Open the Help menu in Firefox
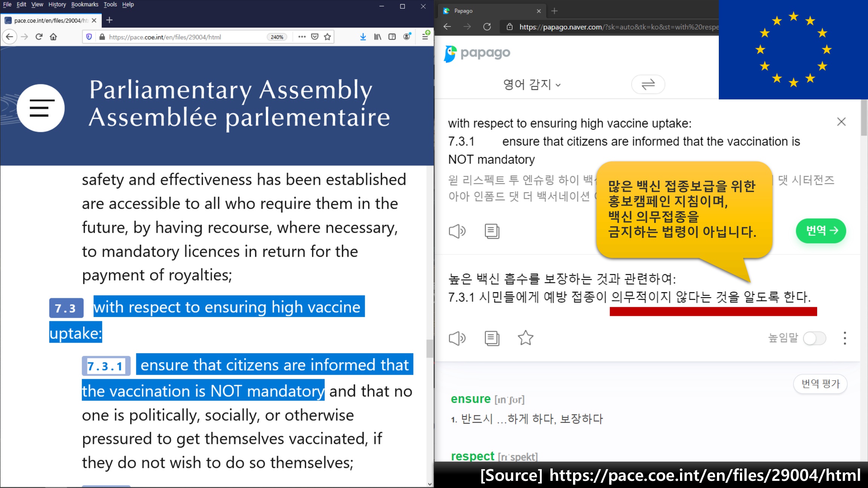This screenshot has width=868, height=488. (128, 5)
